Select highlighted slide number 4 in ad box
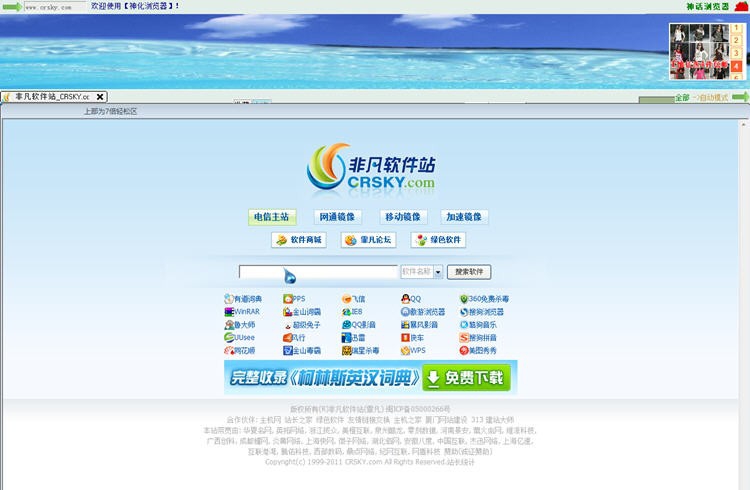Viewport: 750px width, 490px height. pyautogui.click(x=736, y=66)
